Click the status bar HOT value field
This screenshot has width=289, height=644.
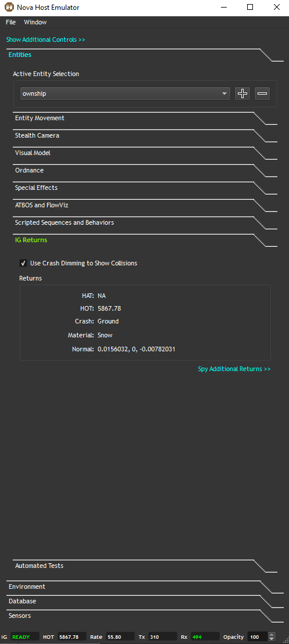coord(72,637)
